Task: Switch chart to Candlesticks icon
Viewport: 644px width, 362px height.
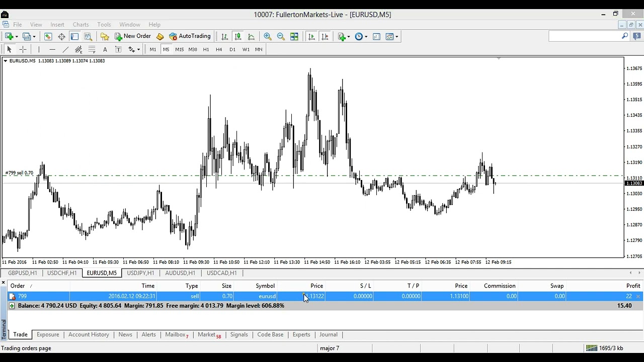Action: [237, 36]
